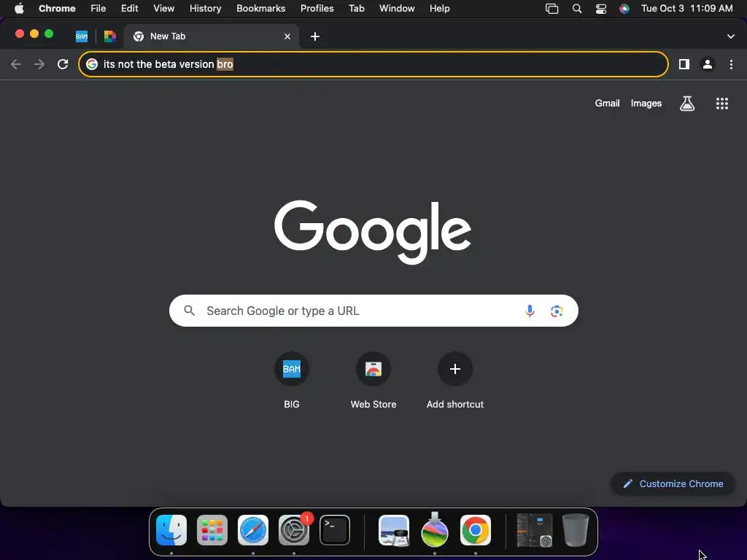Click the Google search box
Screen dimensions: 747x560
(373, 311)
